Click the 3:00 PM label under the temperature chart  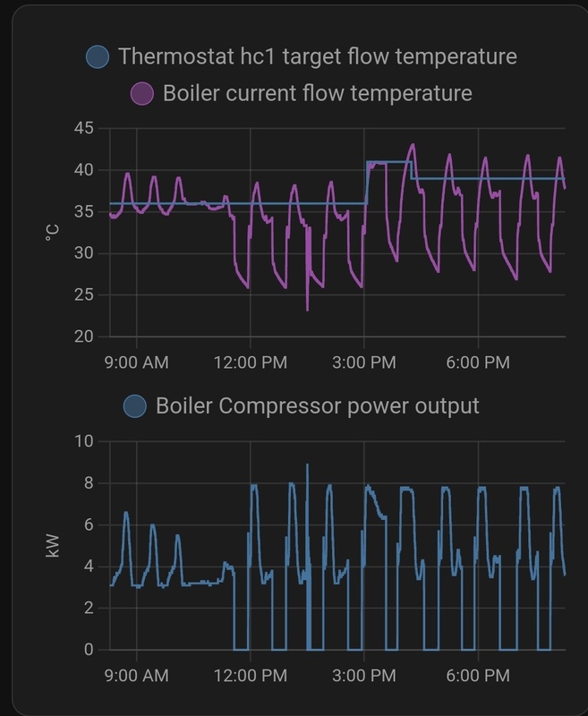[363, 362]
